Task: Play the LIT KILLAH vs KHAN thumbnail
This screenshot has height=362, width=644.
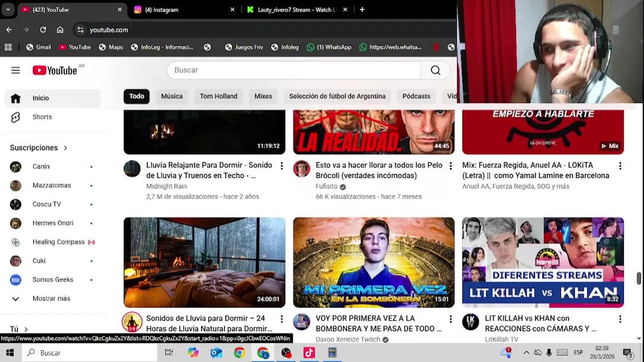Action: (543, 262)
